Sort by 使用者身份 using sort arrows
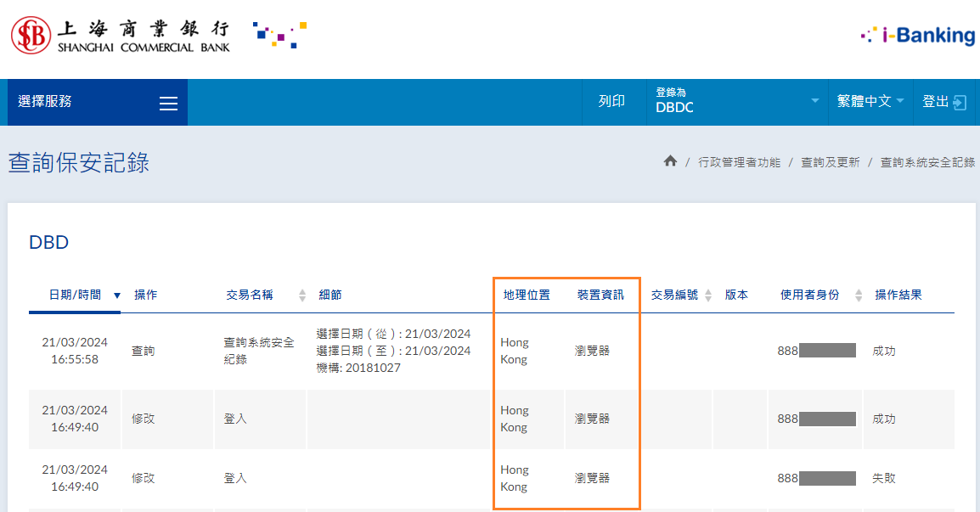The image size is (980, 512). click(x=859, y=295)
